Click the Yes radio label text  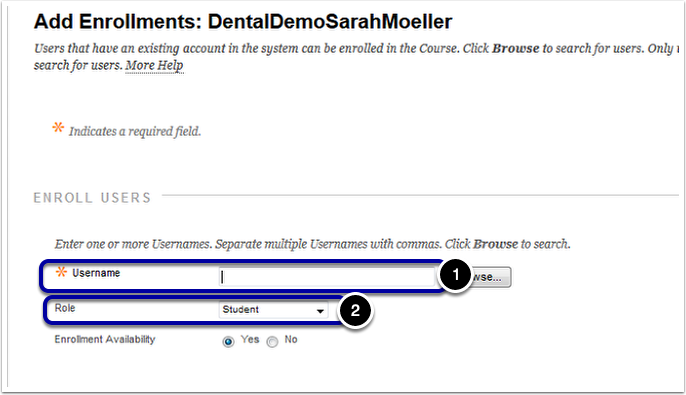coord(250,339)
